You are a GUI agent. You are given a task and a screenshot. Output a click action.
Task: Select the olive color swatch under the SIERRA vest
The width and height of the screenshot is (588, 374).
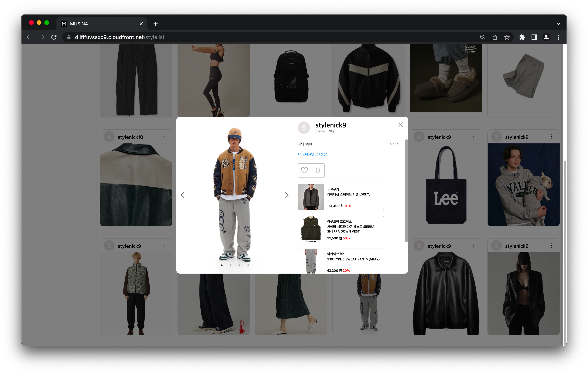(312, 242)
